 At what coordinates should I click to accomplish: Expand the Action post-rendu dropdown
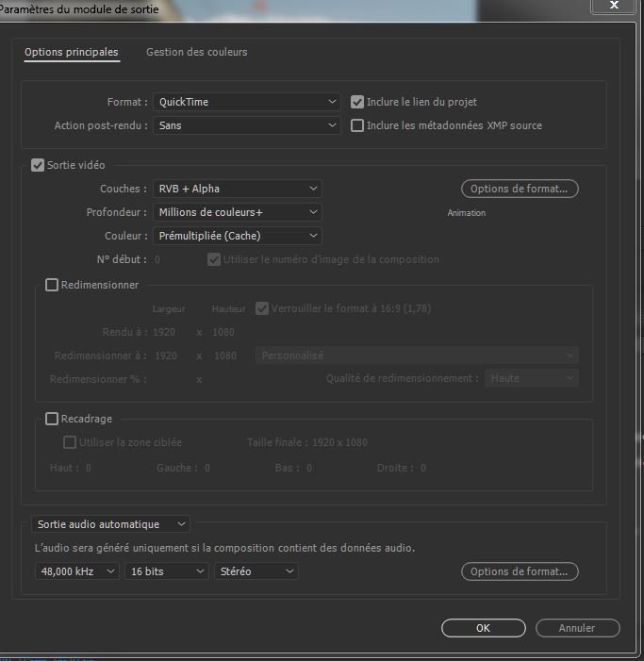[246, 125]
